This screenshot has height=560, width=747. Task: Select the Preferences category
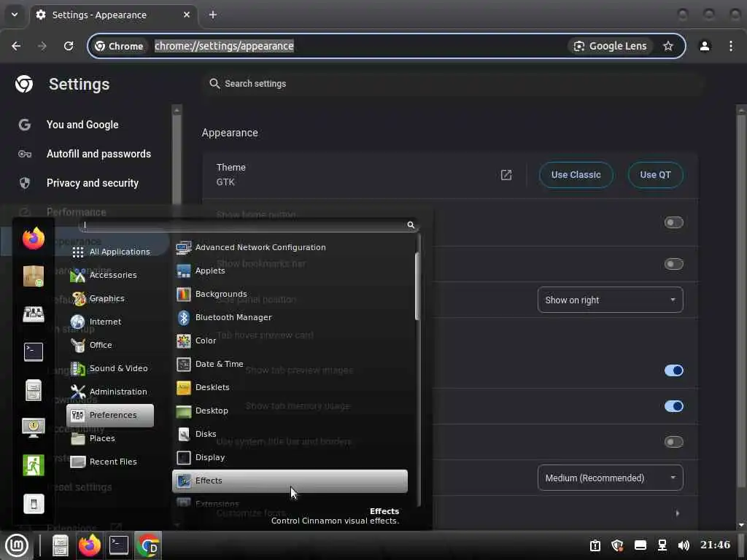coord(111,415)
